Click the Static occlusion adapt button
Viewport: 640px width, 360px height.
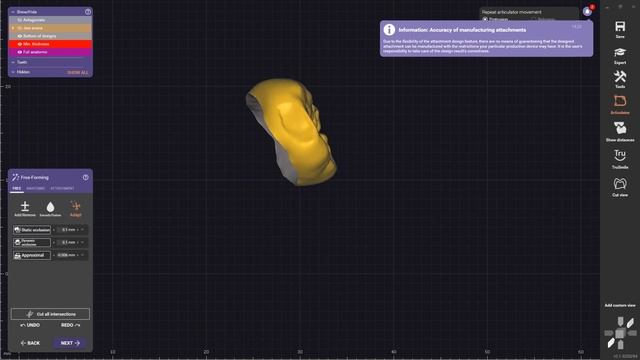(31, 230)
